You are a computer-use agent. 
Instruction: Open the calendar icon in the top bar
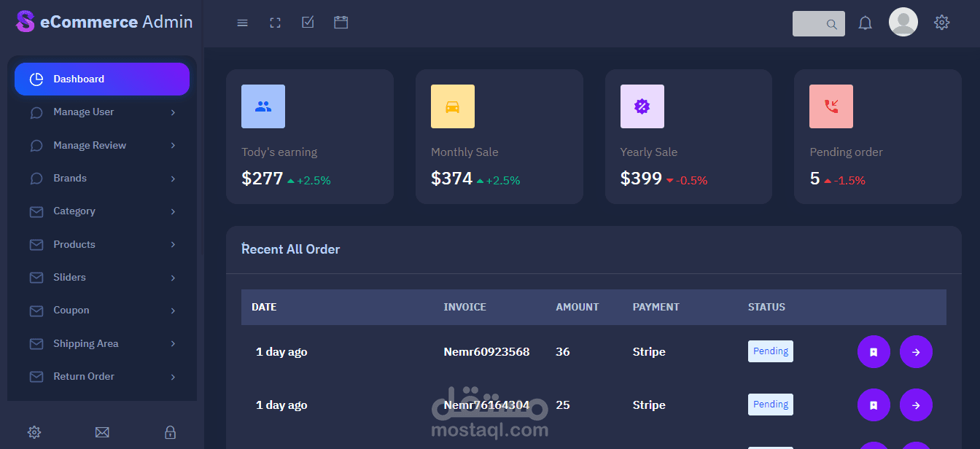341,23
